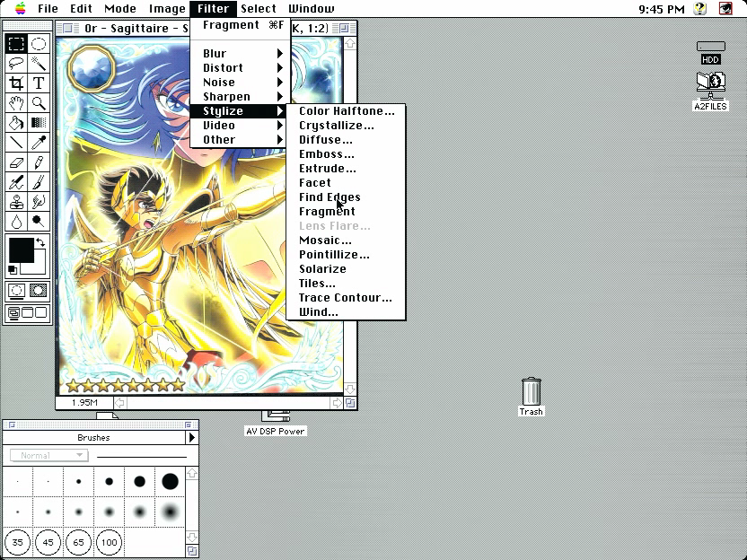
Task: Select the Zoom magnifier tool
Action: 39,103
